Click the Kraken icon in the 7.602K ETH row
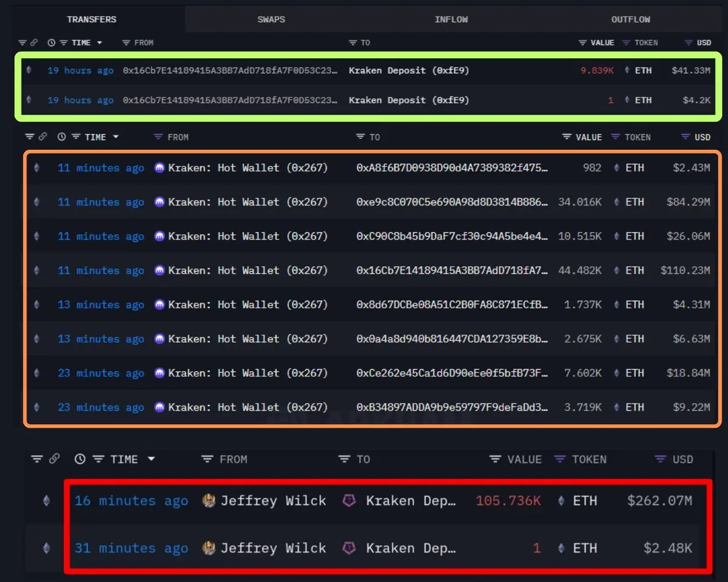The width and height of the screenshot is (728, 582). click(x=160, y=373)
